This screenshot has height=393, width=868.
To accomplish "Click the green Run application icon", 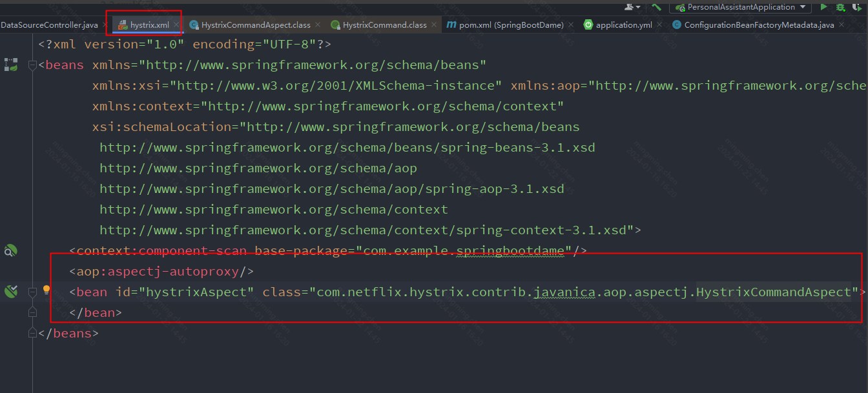I will pos(823,7).
